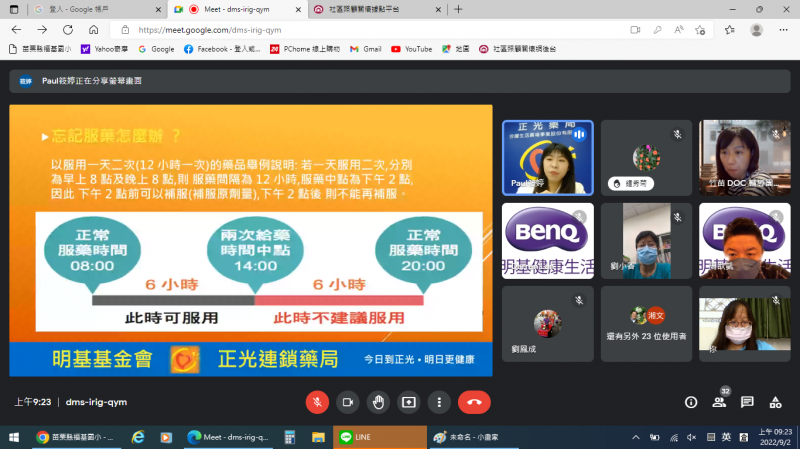Viewport: 800px width, 449px height.
Task: Open the chat panel
Action: [x=747, y=402]
